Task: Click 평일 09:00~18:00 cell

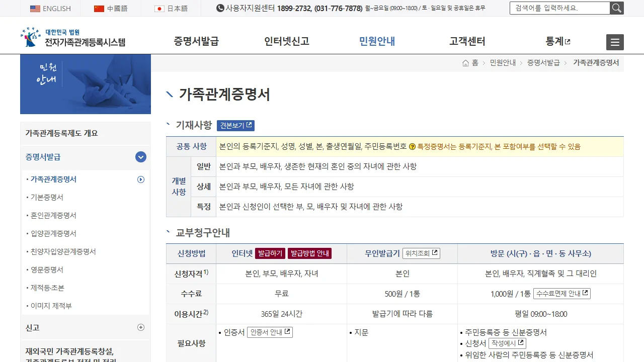Action: [x=541, y=314]
